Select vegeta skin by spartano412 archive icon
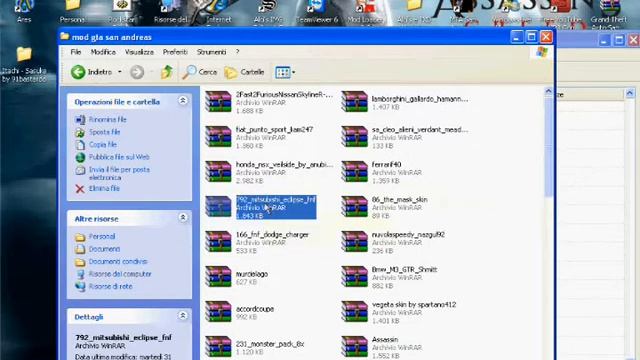 tap(354, 312)
